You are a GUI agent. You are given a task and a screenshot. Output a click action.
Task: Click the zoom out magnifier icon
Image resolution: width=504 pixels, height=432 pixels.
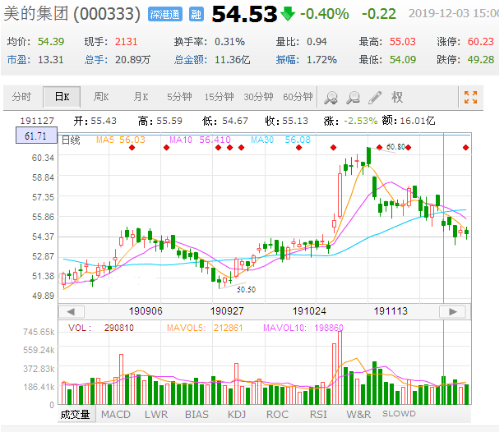coord(353,98)
